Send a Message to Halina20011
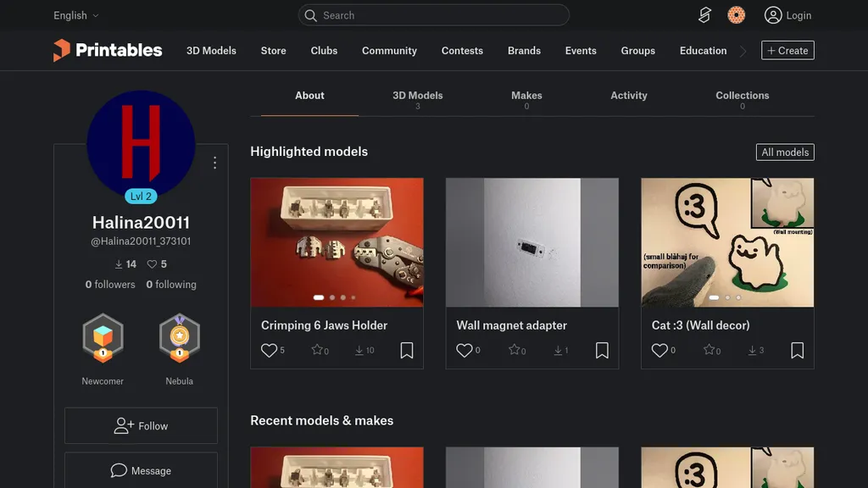Viewport: 868px width, 488px height. (142, 471)
